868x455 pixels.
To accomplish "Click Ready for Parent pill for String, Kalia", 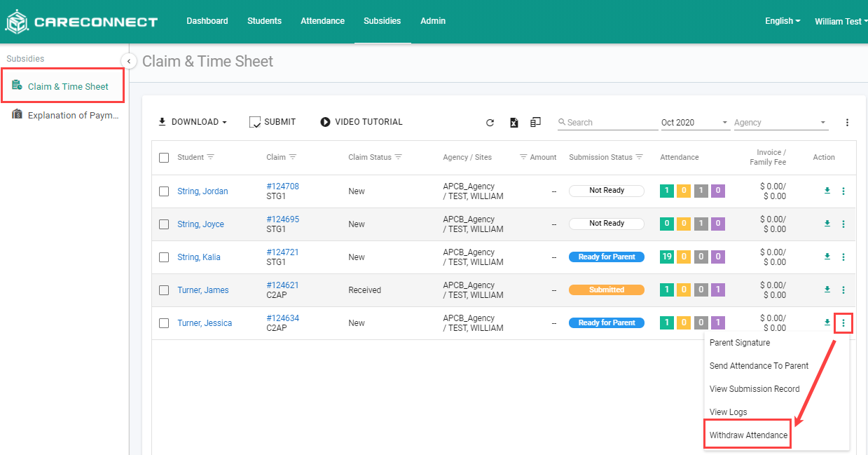I will click(607, 257).
